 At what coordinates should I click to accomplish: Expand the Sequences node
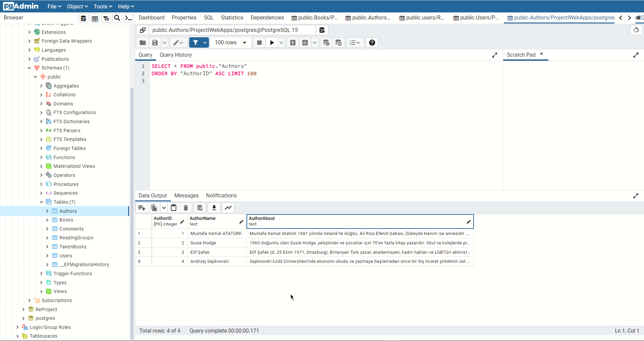click(x=41, y=193)
